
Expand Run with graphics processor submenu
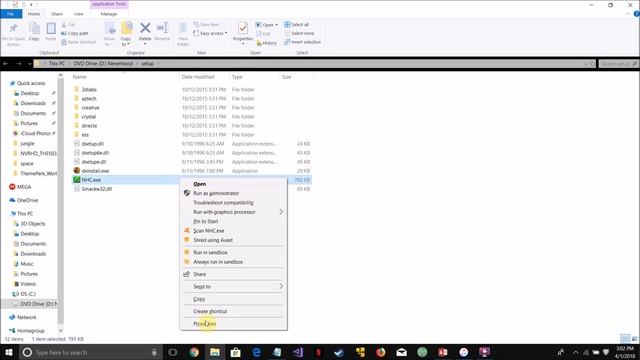point(281,212)
